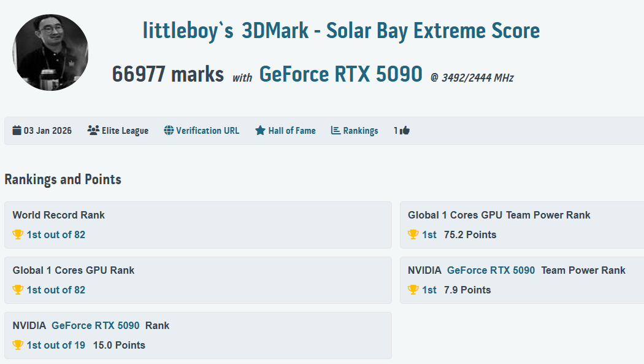Open the Rankings link
The image size is (644, 364).
[361, 130]
